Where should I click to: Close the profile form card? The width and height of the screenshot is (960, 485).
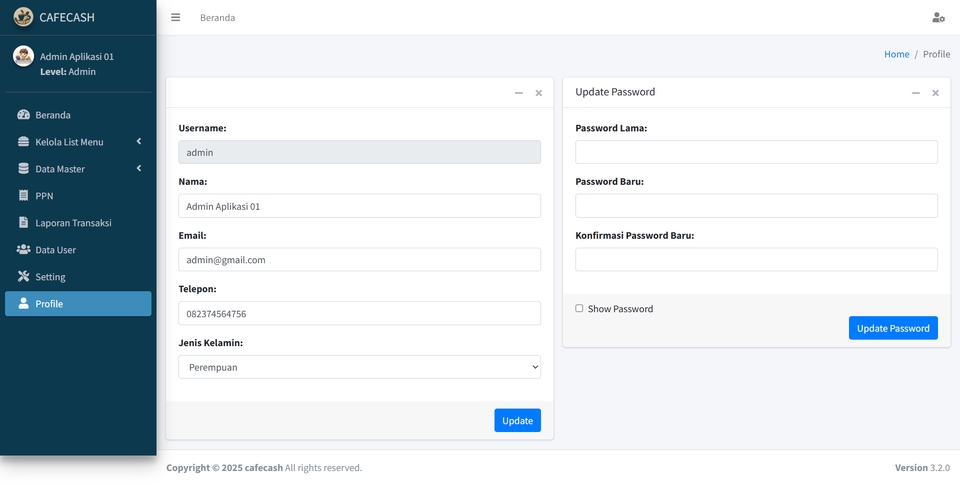click(x=539, y=93)
